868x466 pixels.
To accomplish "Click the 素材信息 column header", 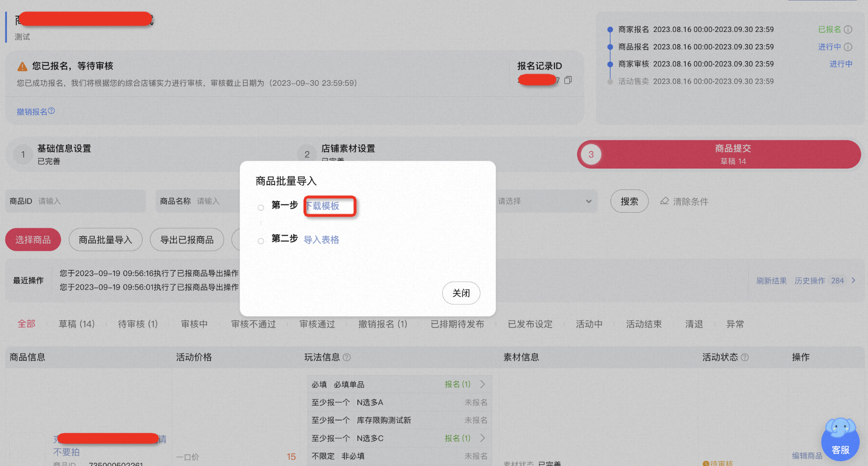I will [x=521, y=357].
